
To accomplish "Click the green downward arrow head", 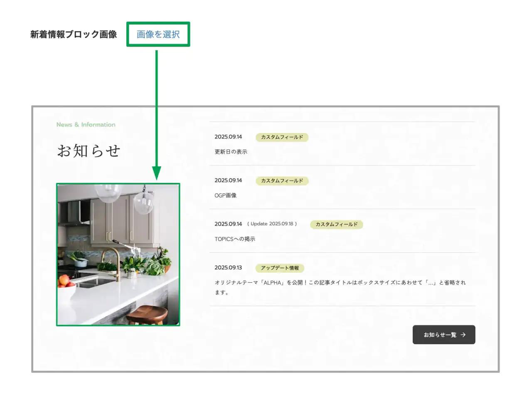I will coord(156,173).
